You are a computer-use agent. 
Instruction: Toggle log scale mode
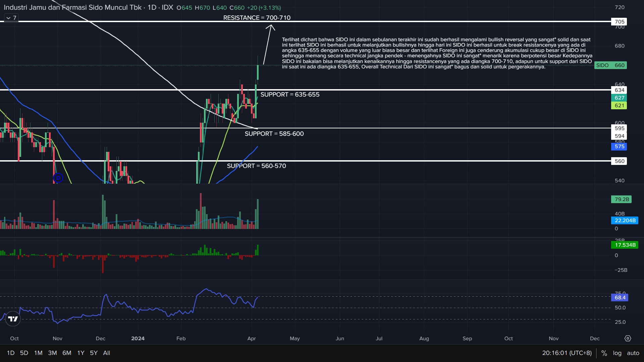coord(617,353)
